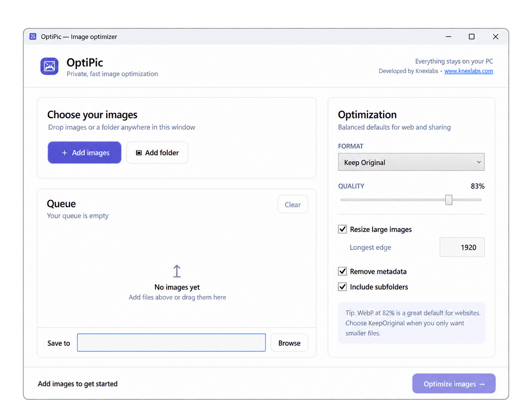The width and height of the screenshot is (532, 418).
Task: Start processing with Optimize images button
Action: [x=454, y=383]
